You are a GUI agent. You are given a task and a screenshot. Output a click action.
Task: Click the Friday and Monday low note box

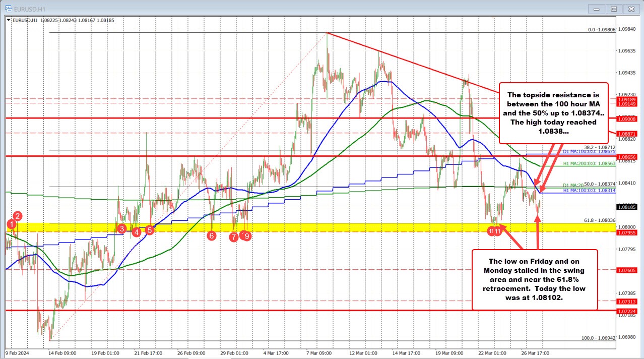pos(535,279)
